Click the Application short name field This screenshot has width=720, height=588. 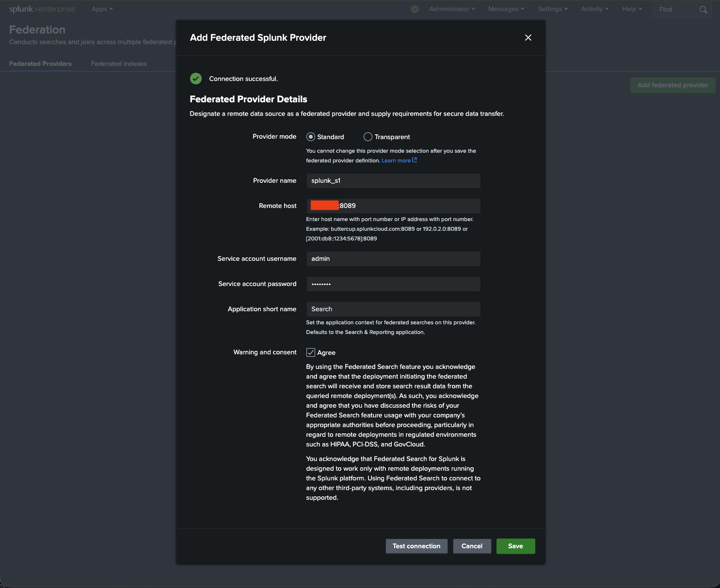coord(393,309)
